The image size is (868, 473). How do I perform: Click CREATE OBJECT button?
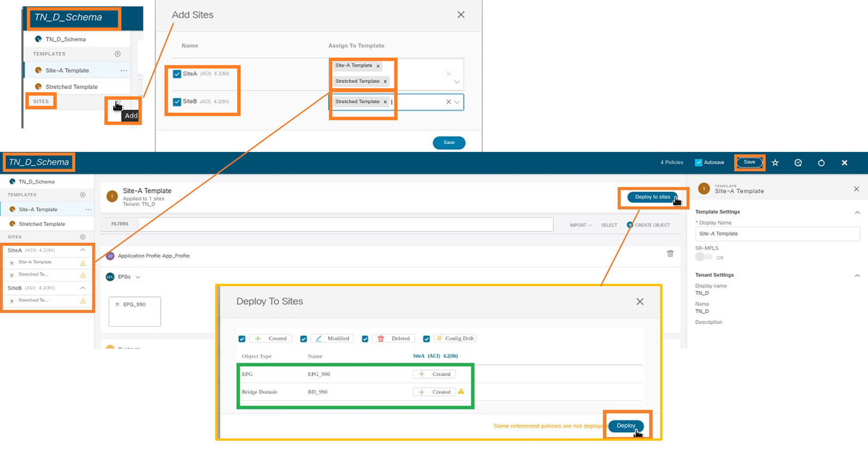point(648,225)
